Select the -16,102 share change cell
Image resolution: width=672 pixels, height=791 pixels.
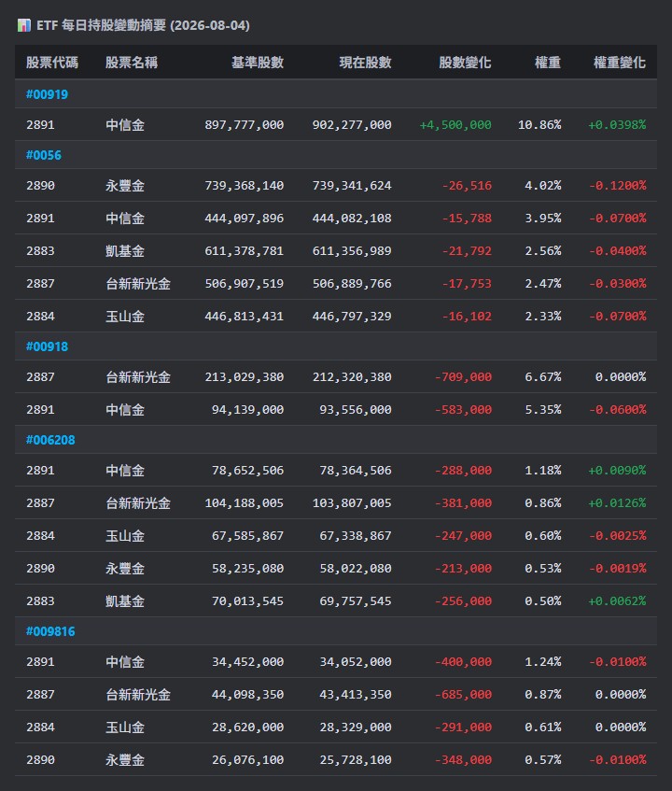point(467,317)
